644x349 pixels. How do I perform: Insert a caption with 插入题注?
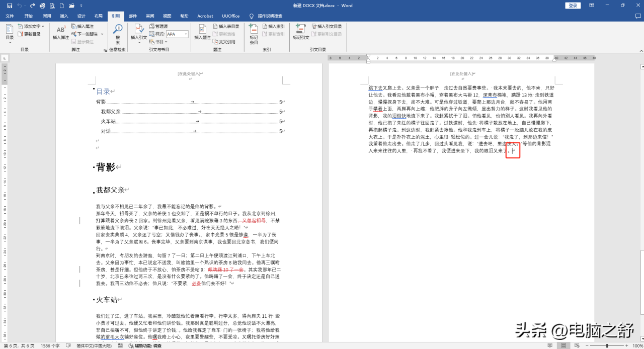pyautogui.click(x=202, y=33)
